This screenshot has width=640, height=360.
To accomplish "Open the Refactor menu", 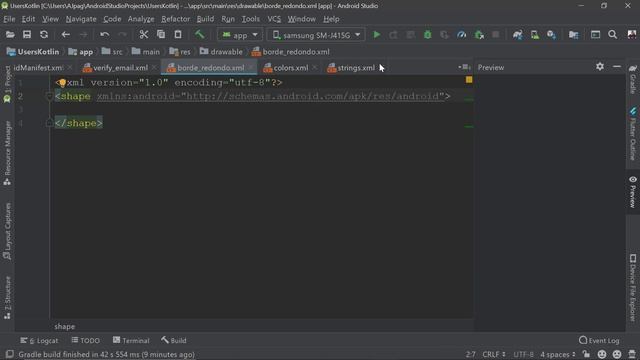I will (x=176, y=19).
